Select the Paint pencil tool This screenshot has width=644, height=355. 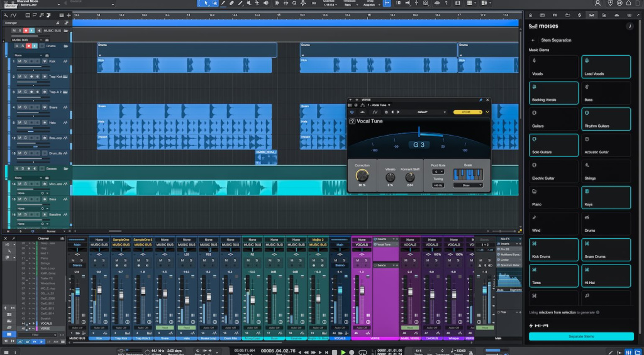223,3
